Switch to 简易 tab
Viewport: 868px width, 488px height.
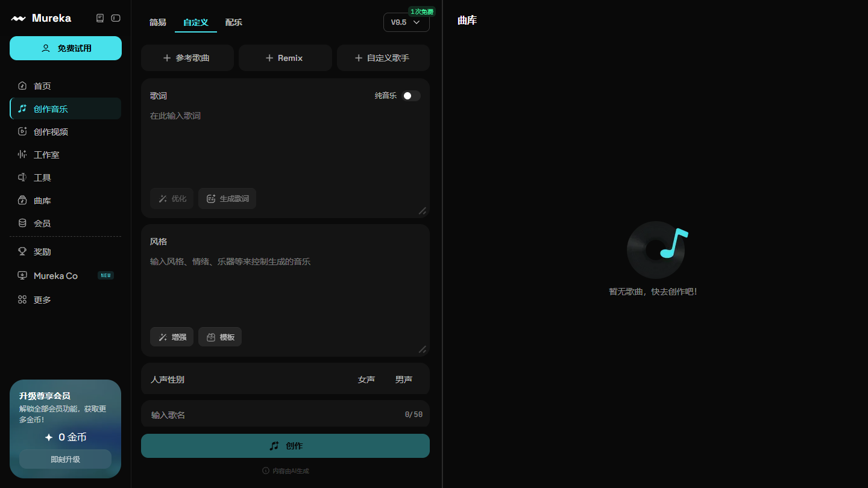(x=158, y=22)
